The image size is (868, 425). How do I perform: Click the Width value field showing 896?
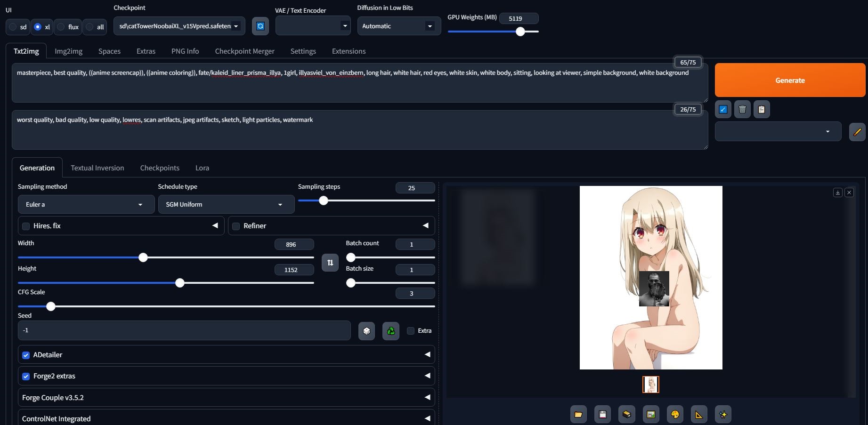pos(294,244)
